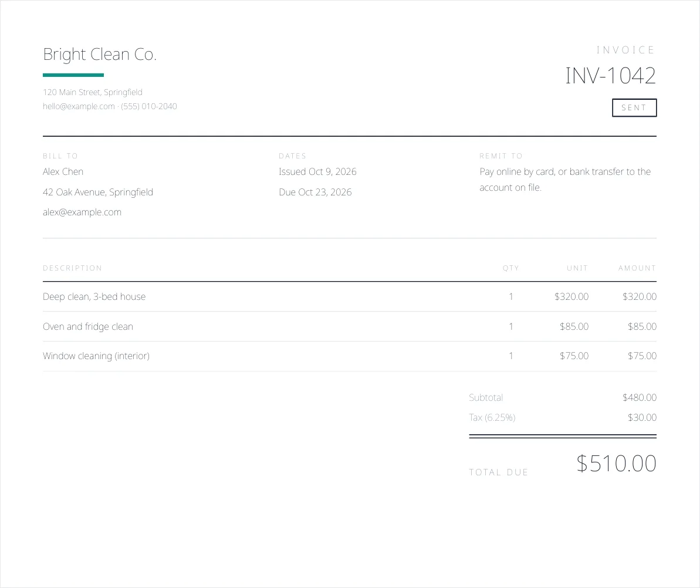Select the address 120 Main Street, Springfield
Viewport: 700px width, 588px height.
click(92, 92)
